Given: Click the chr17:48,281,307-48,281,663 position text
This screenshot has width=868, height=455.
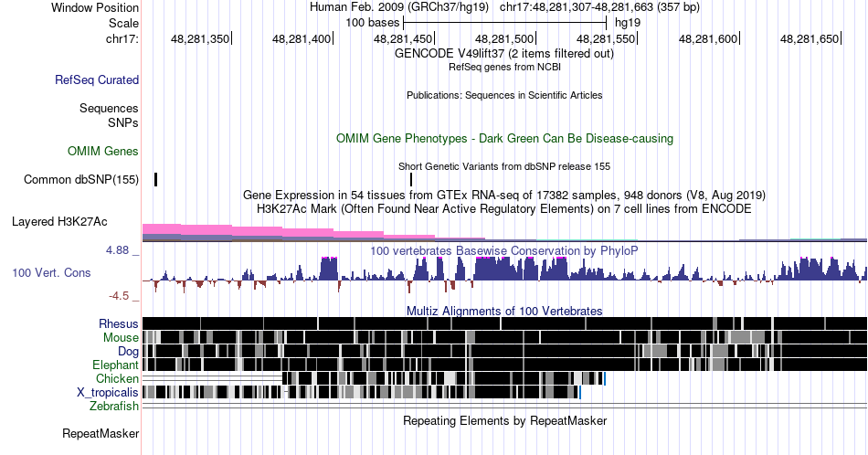Looking at the screenshot, I should (599, 7).
